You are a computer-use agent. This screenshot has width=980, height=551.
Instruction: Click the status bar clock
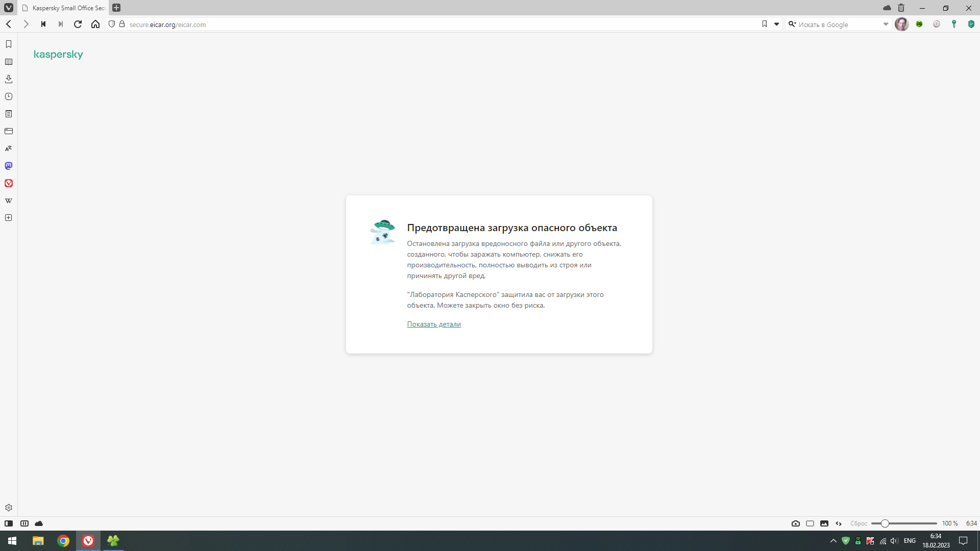(971, 523)
